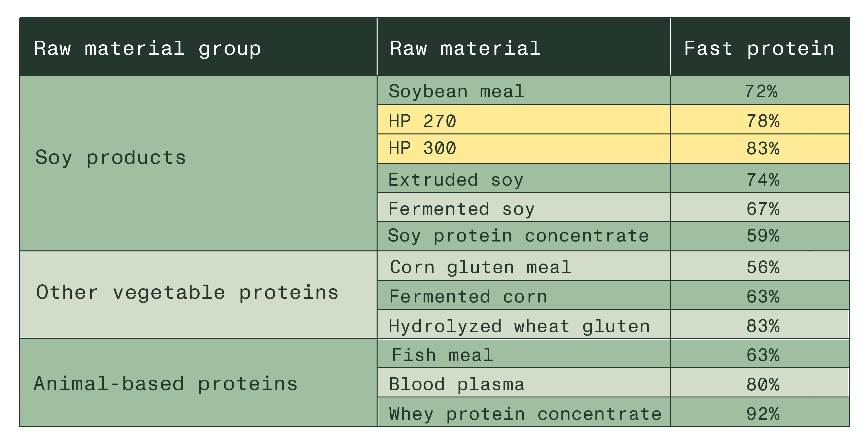Click 'Whey protein concentrate' cell
The height and width of the screenshot is (434, 868).
[525, 414]
